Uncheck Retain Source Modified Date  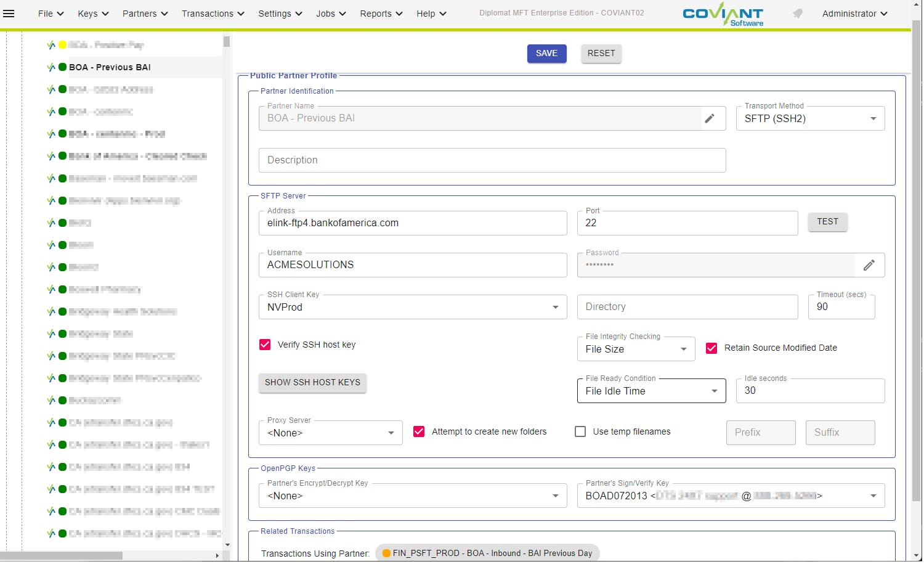coord(711,348)
